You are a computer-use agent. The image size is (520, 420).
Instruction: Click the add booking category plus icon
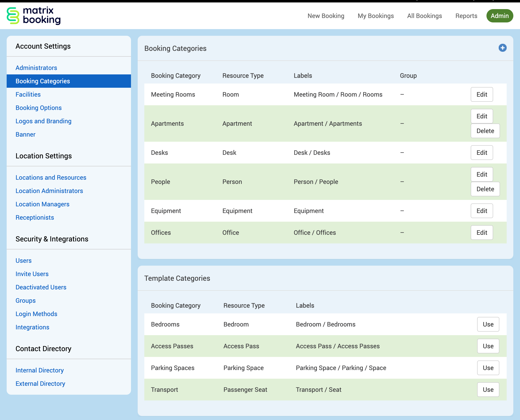tap(502, 48)
